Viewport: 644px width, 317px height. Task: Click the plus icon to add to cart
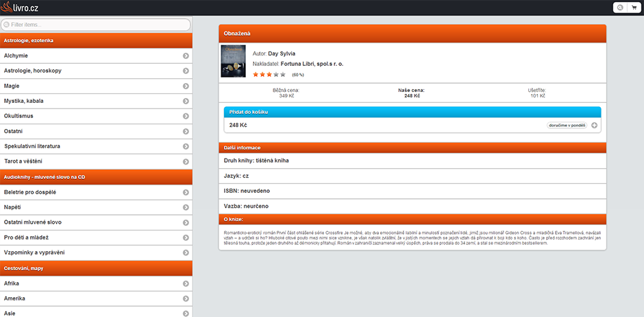click(594, 126)
